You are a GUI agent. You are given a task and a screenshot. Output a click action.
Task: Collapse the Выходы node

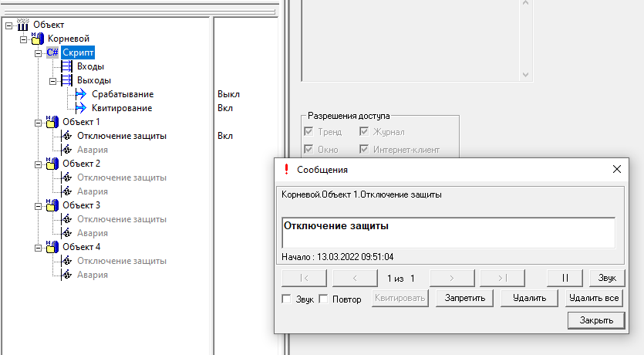click(x=52, y=81)
